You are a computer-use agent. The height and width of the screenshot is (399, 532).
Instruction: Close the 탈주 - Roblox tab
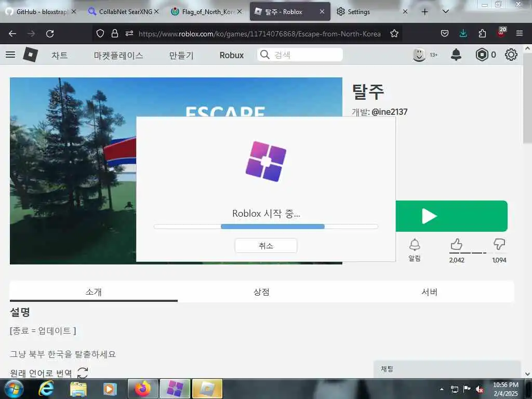(x=322, y=12)
